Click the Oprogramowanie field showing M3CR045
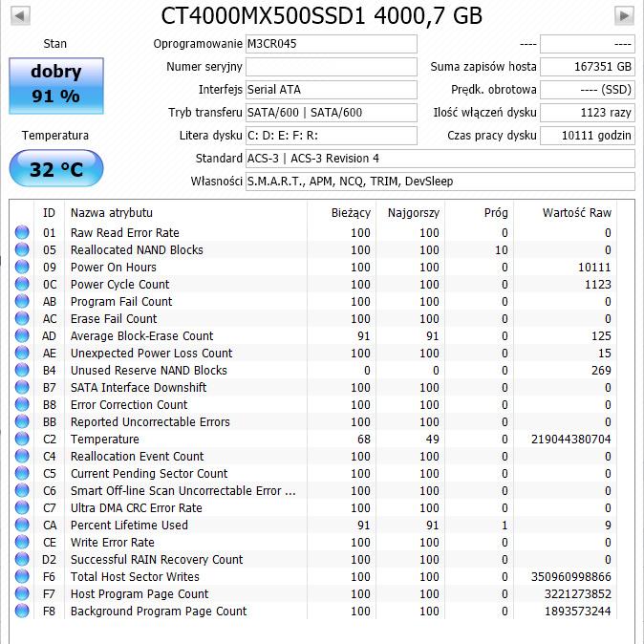 [x=332, y=44]
